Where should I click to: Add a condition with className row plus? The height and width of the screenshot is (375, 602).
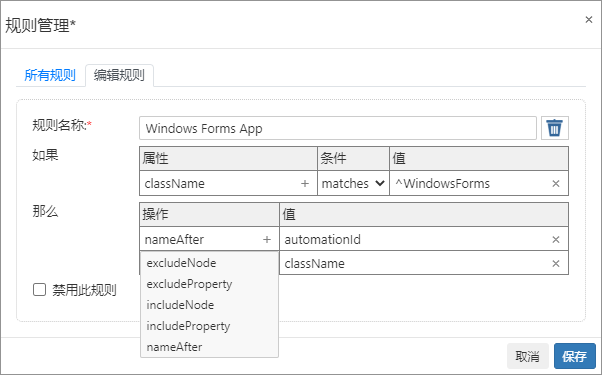tap(305, 183)
